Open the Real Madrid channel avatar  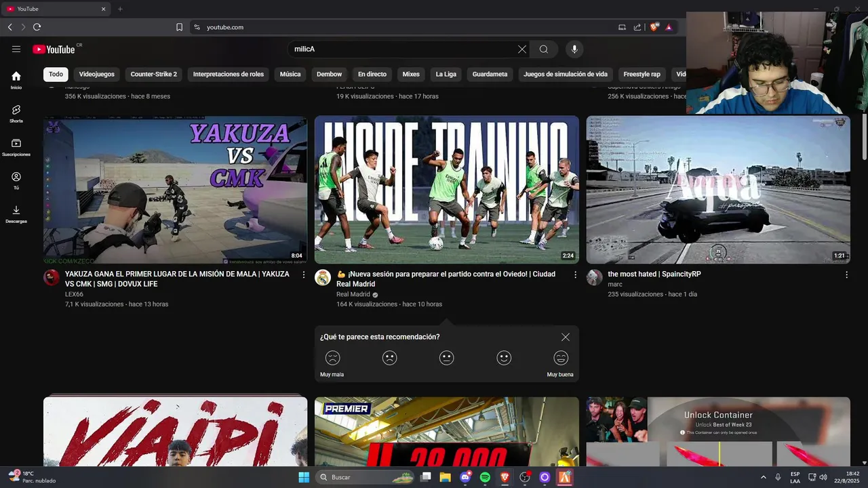click(323, 277)
